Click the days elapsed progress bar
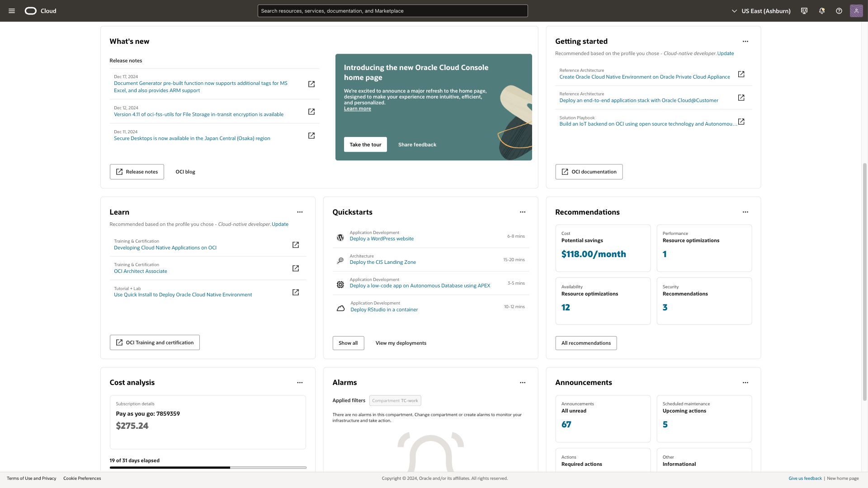The image size is (868, 488). [208, 468]
